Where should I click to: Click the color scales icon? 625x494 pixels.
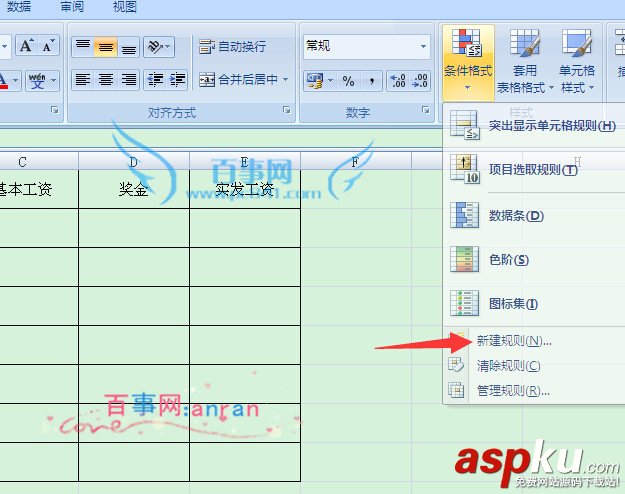(x=464, y=259)
